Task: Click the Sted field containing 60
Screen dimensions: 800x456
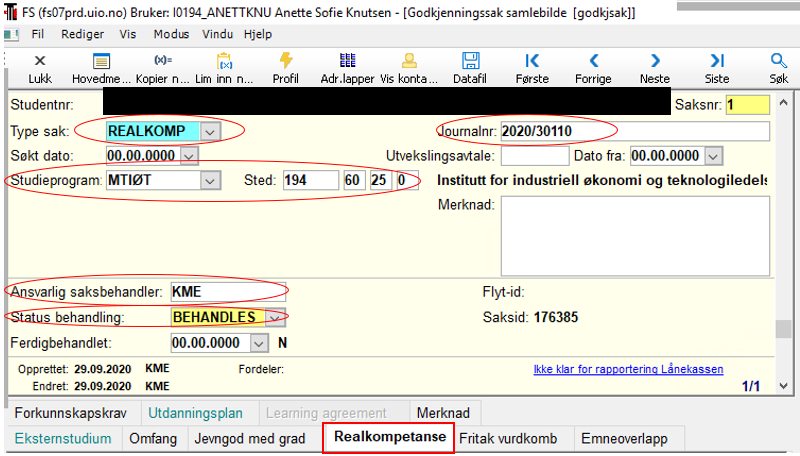Action: click(x=354, y=181)
